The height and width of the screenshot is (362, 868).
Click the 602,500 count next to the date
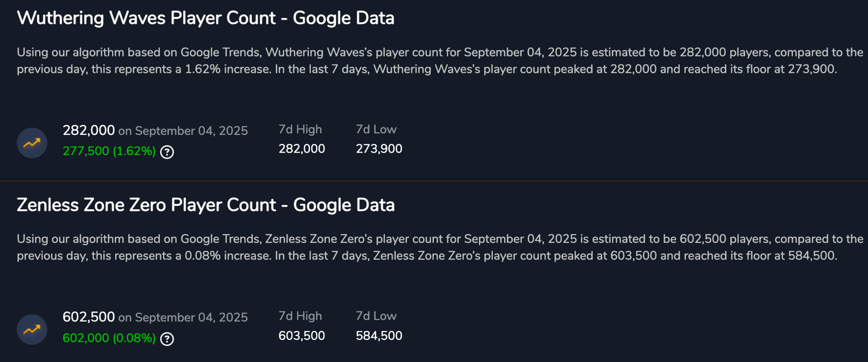[88, 317]
